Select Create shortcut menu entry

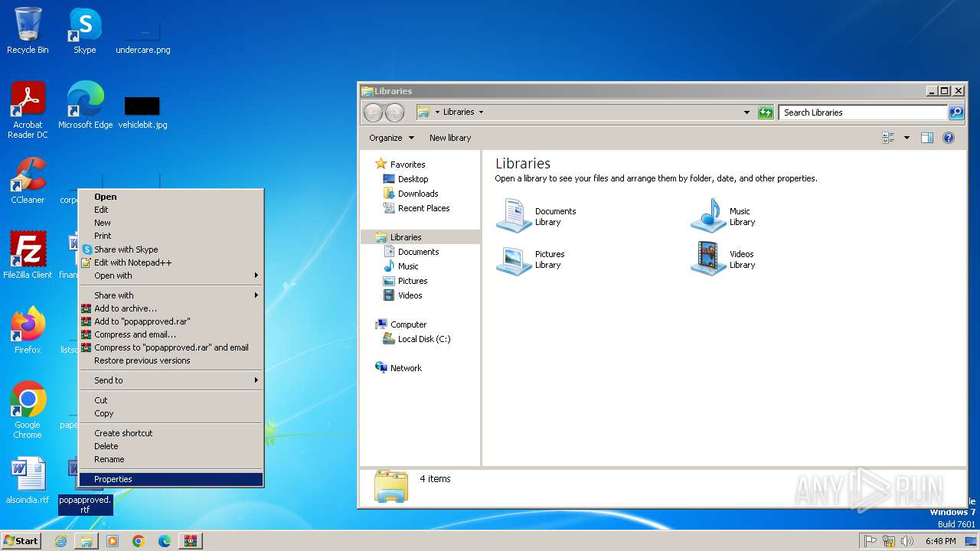pyautogui.click(x=171, y=433)
